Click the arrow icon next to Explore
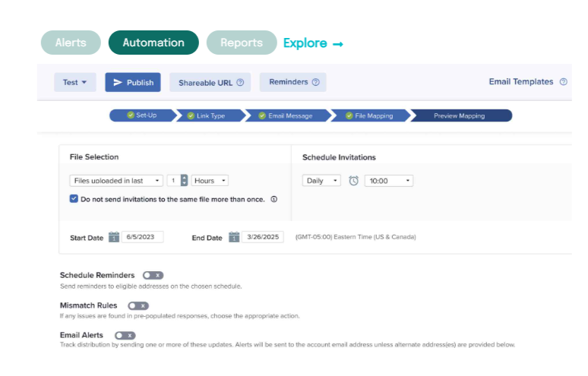Viewport: 588px width, 376px height. 338,44
